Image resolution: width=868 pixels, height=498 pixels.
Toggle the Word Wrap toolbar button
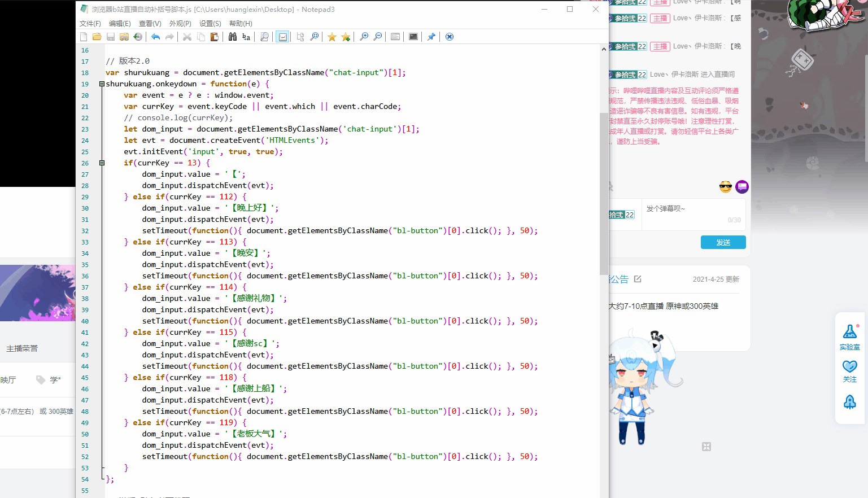283,37
